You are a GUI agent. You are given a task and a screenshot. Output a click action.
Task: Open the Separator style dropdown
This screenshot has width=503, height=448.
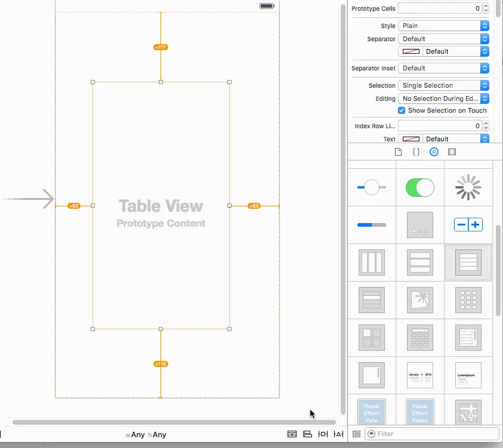(x=443, y=39)
